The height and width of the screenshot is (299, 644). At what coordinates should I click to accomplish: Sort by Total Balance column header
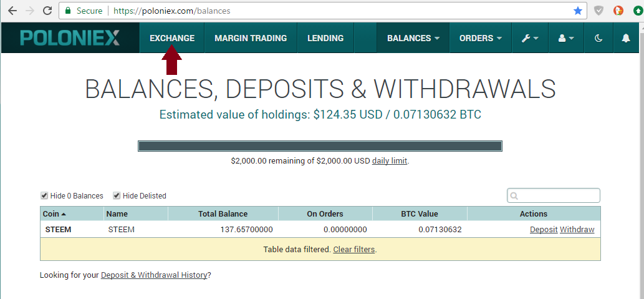pyautogui.click(x=223, y=214)
